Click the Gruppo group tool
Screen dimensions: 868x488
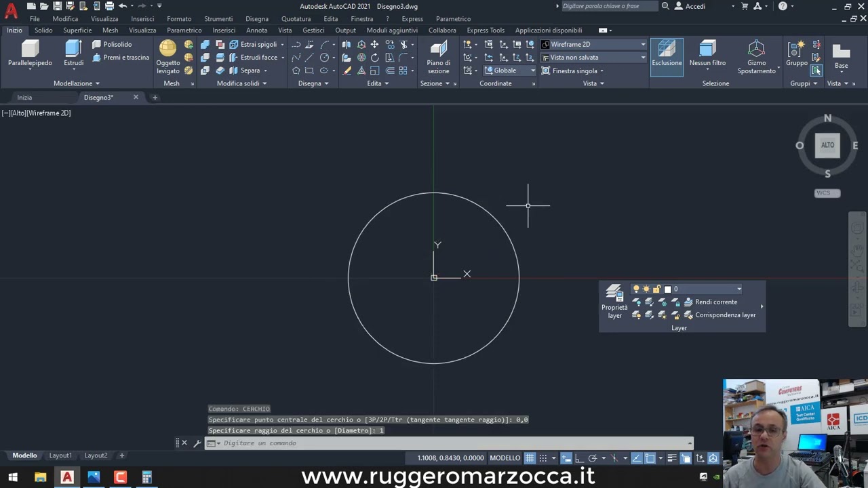pyautogui.click(x=796, y=54)
